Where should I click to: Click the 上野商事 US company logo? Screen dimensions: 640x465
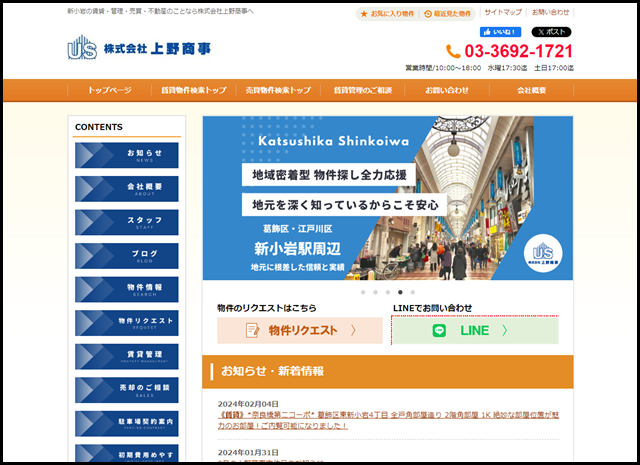(x=139, y=48)
